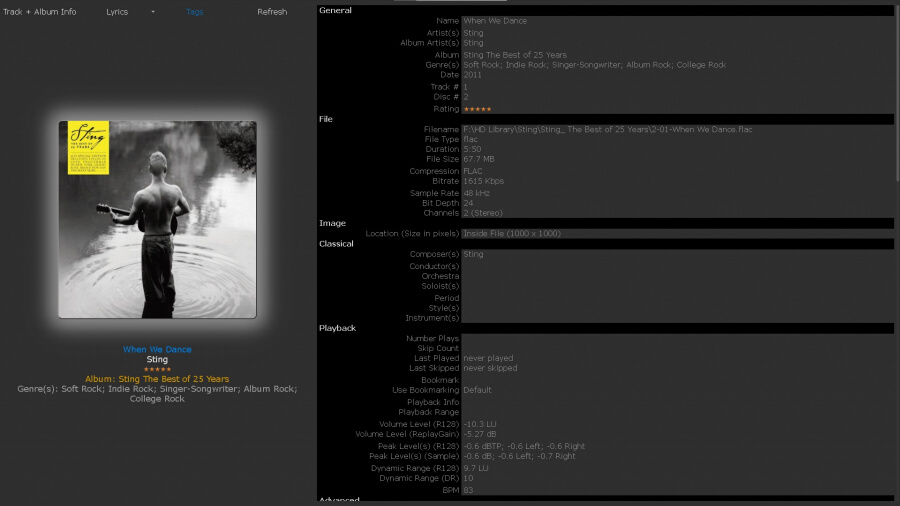Click the Album: Sting The Best of 25 Years link
This screenshot has width=900, height=506.
157,379
